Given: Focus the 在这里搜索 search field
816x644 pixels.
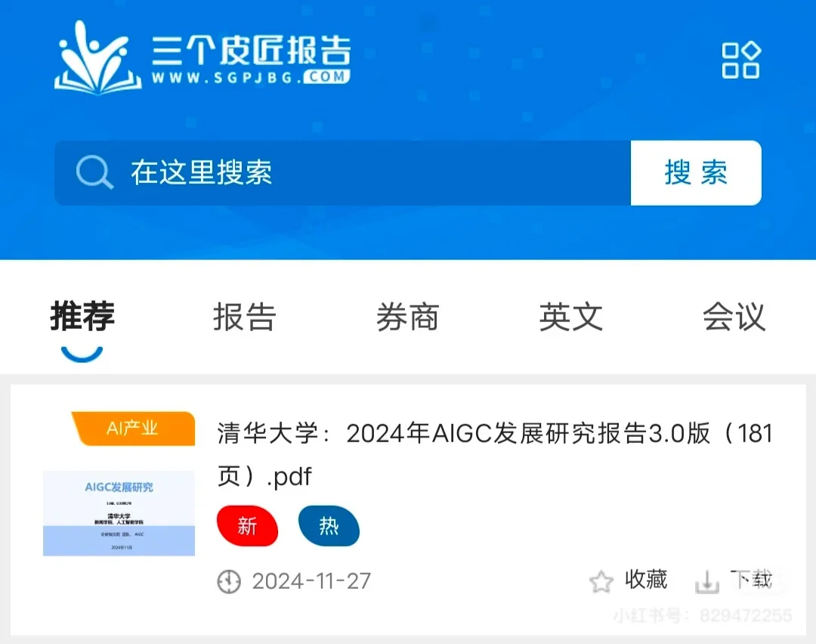Looking at the screenshot, I should [x=342, y=173].
